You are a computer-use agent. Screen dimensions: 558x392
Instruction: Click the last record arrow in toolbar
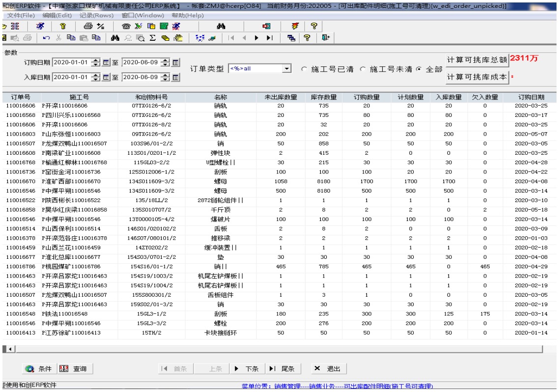click(x=270, y=38)
